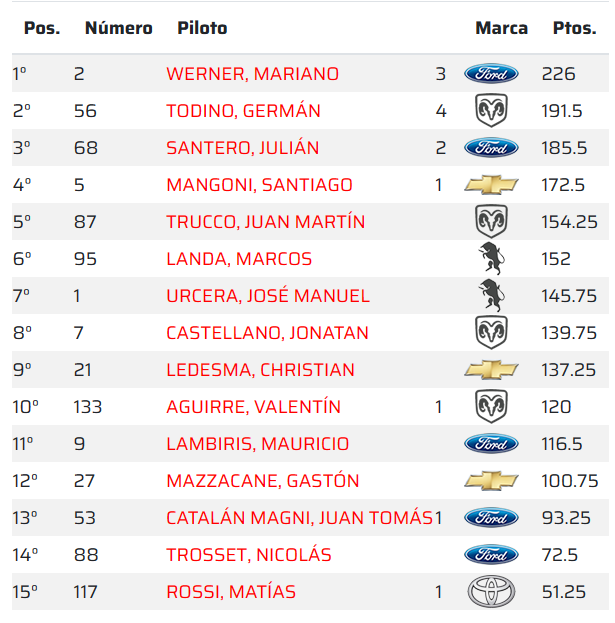Click the Dodge Ram logo beside Castellano

[491, 333]
